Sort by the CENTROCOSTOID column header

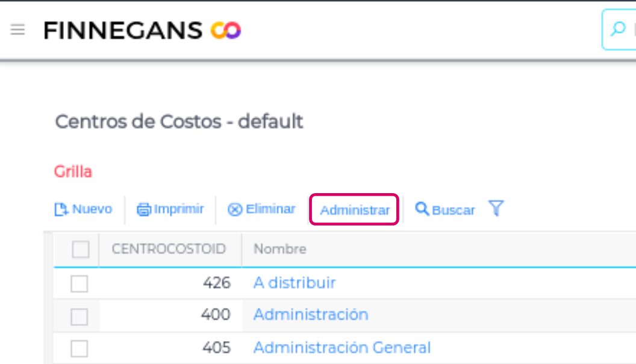coord(169,248)
